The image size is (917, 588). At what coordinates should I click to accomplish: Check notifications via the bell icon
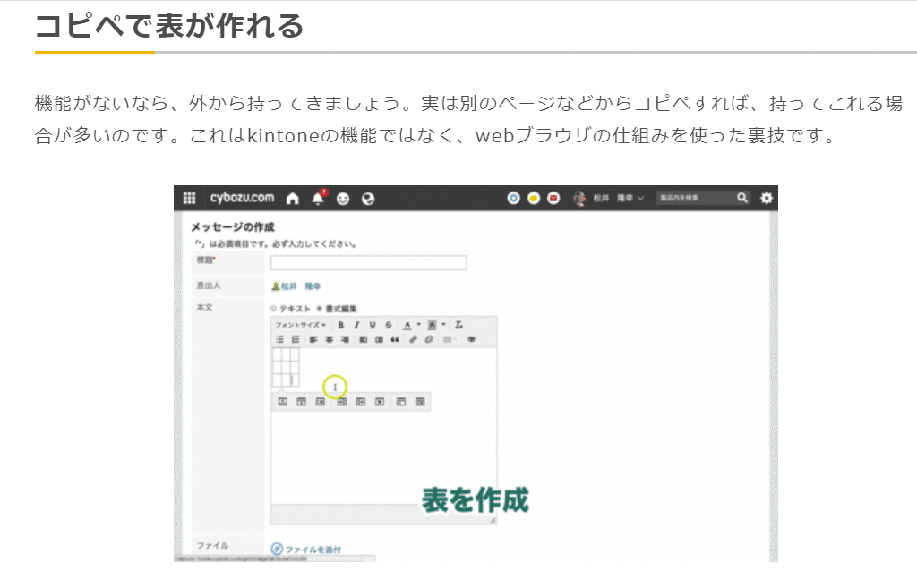(x=316, y=197)
